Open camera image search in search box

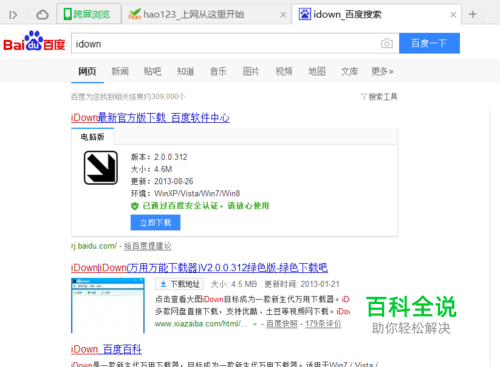click(387, 43)
